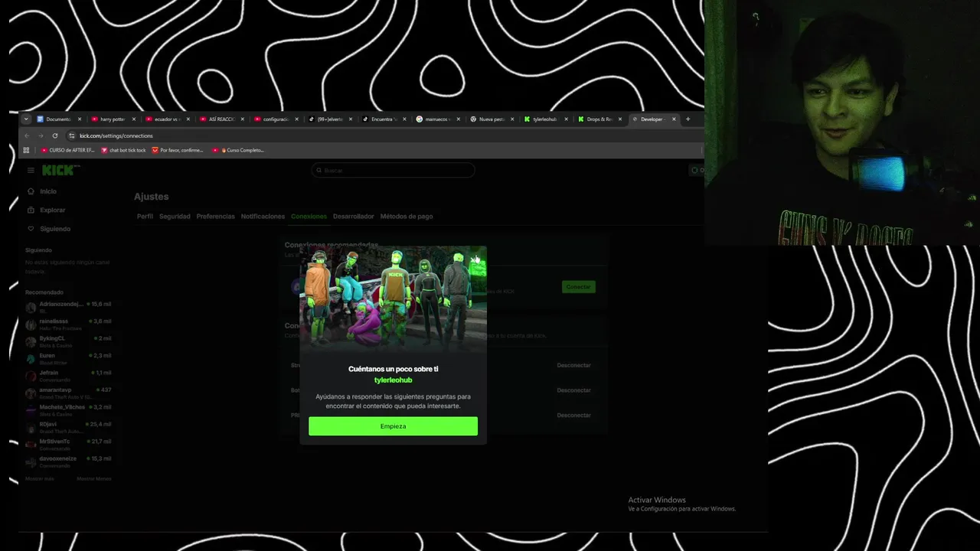The width and height of the screenshot is (980, 551).
Task: Open the Chrome apps grid icon
Action: [26, 150]
